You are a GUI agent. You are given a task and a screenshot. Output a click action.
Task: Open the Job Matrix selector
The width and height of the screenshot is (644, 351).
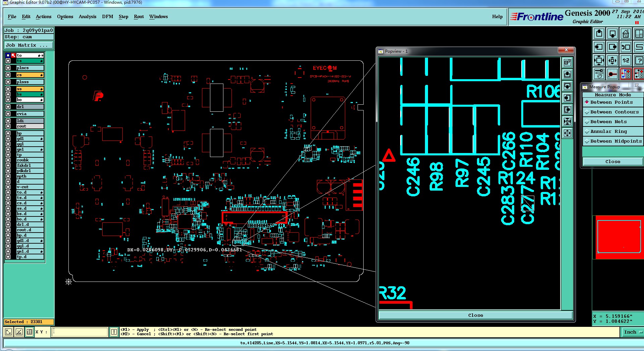29,45
